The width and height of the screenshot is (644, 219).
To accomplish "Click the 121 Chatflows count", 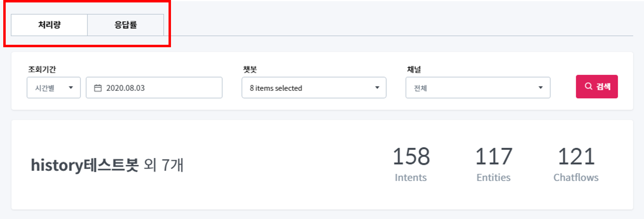I will pos(576,157).
